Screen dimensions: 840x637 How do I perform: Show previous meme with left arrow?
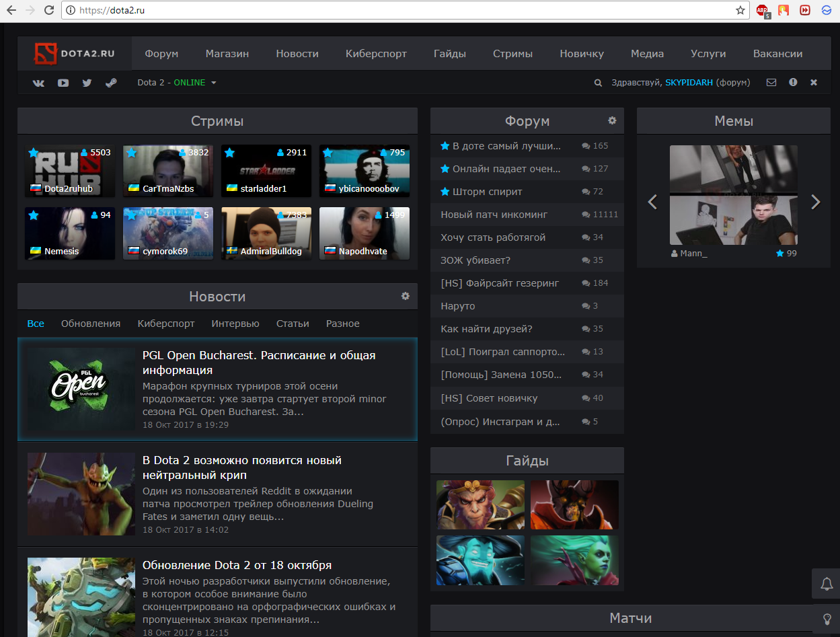[652, 202]
